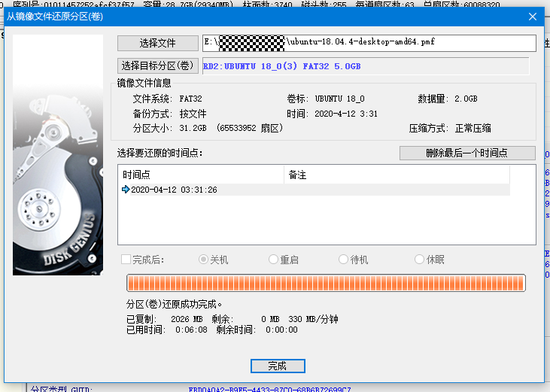Screen dimensions: 550x392
Task: Click the partition size 31.2GB value
Action: tap(193, 128)
